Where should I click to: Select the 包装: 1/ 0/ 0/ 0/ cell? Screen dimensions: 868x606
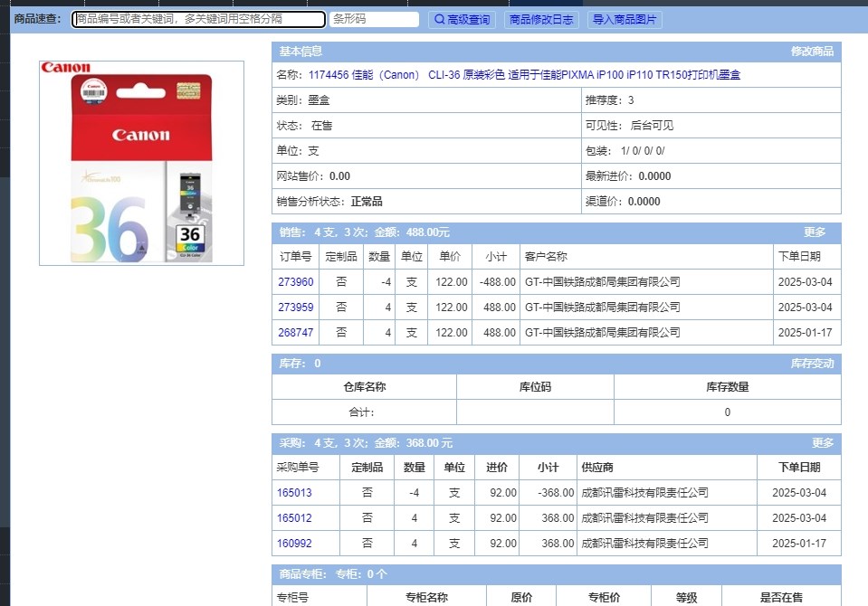pos(711,151)
